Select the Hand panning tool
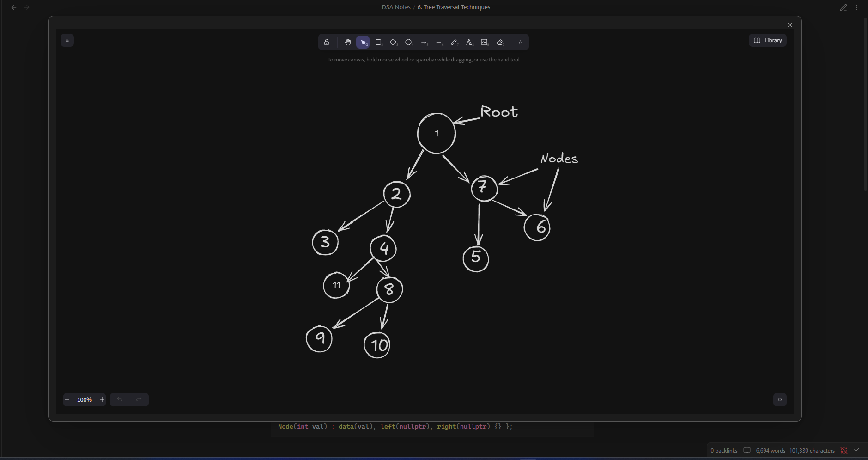The width and height of the screenshot is (868, 460). [x=348, y=42]
